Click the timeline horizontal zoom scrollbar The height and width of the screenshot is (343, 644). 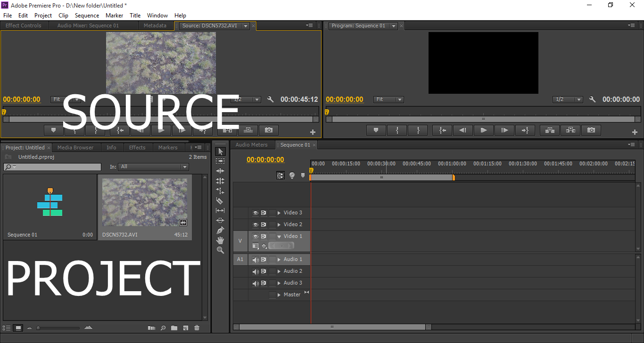tap(332, 327)
